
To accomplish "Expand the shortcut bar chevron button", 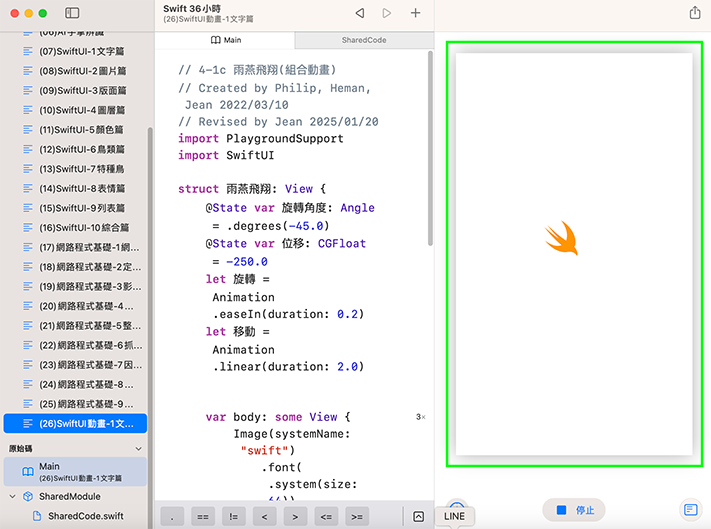I will coord(418,516).
